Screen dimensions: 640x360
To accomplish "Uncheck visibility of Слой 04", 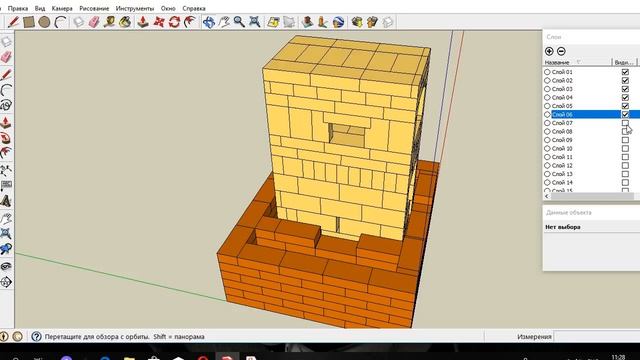I will point(625,98).
